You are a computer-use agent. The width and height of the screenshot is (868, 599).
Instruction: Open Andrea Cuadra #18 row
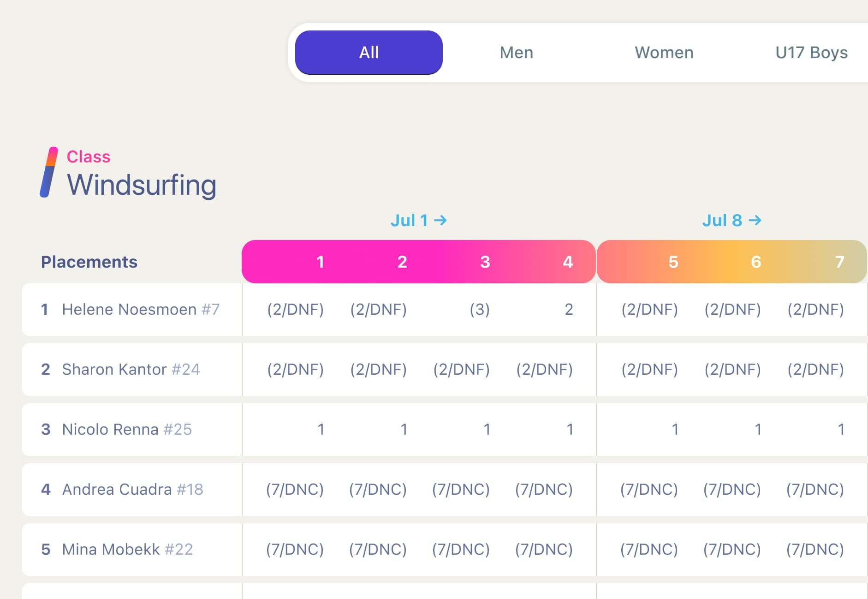[x=132, y=489]
